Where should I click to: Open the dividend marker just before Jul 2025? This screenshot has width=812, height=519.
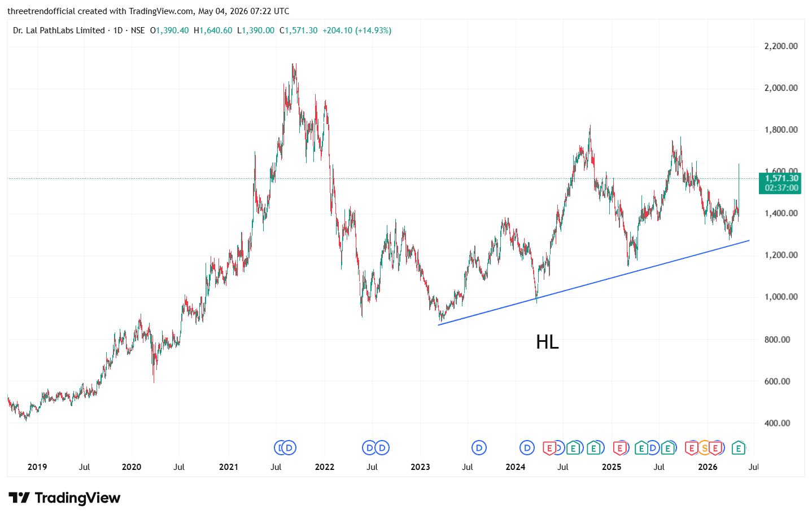pos(653,448)
